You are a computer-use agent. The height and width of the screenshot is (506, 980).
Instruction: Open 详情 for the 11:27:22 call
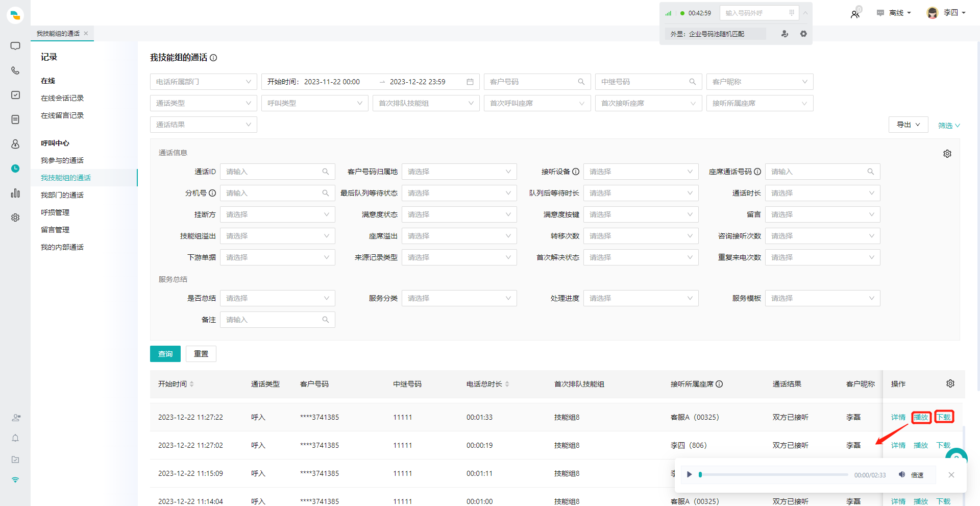pos(898,417)
